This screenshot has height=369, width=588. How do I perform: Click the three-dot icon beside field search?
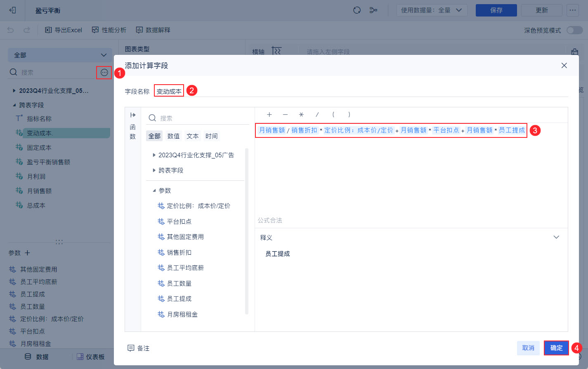pyautogui.click(x=104, y=73)
